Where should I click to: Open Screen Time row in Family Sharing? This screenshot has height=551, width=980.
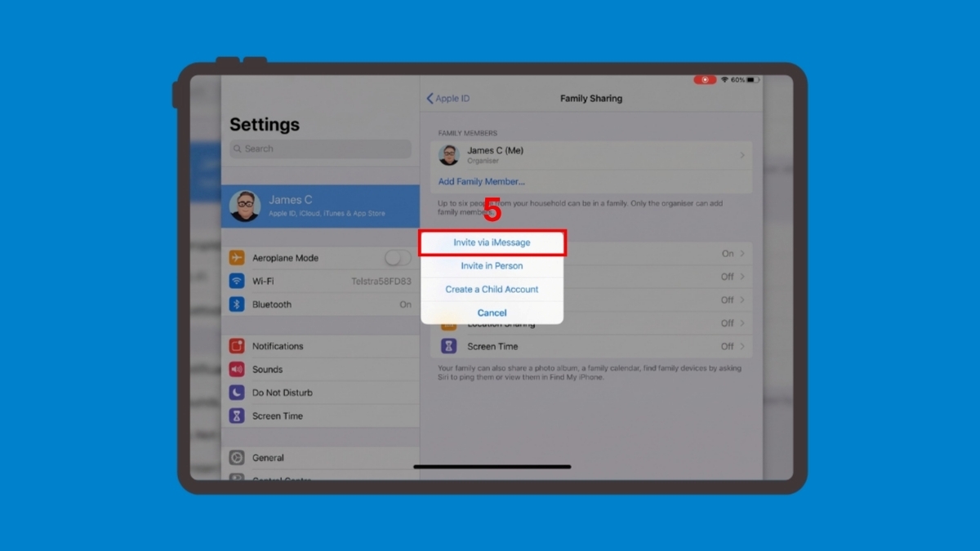[x=591, y=346]
